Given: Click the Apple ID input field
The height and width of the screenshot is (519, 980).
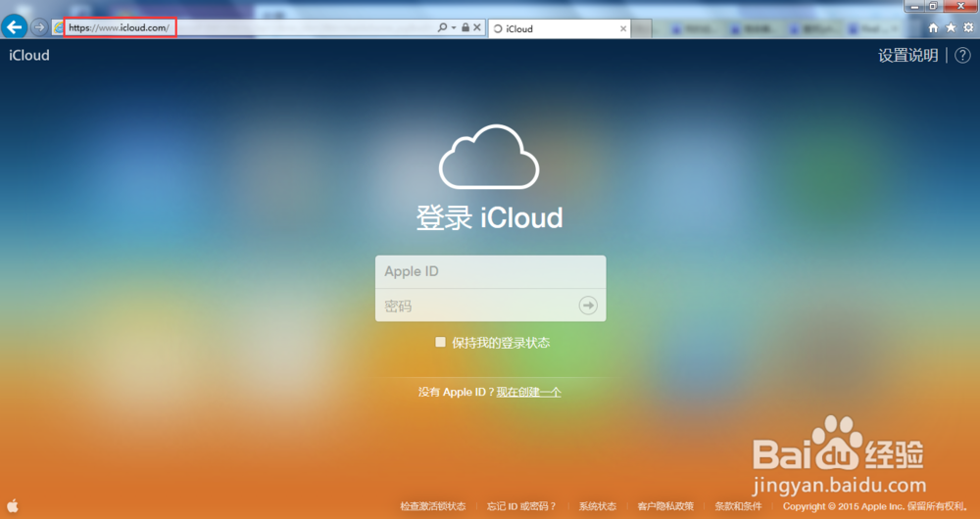Looking at the screenshot, I should pos(491,271).
